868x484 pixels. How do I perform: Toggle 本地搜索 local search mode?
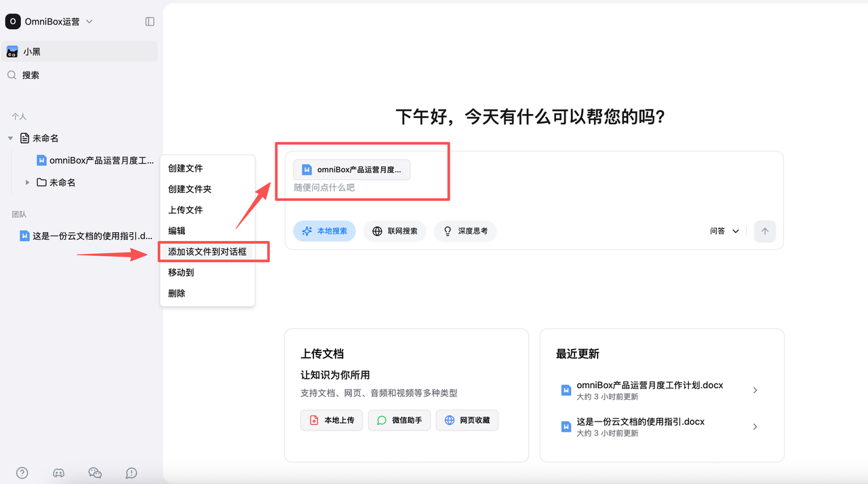coord(324,231)
